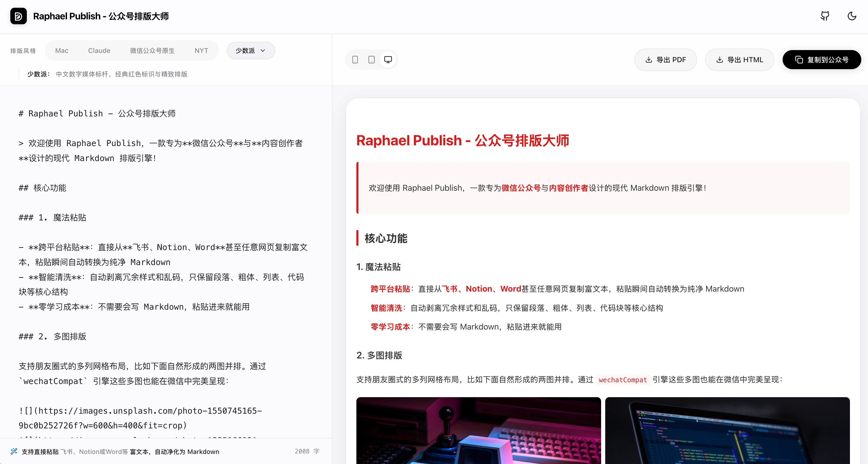
Task: Select the desktop monitor preview icon
Action: click(388, 59)
